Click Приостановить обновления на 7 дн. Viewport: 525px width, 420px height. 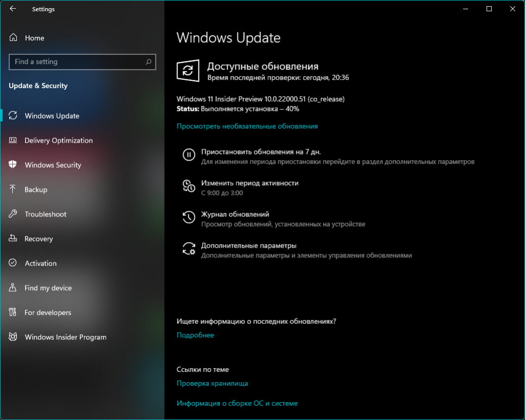click(261, 152)
